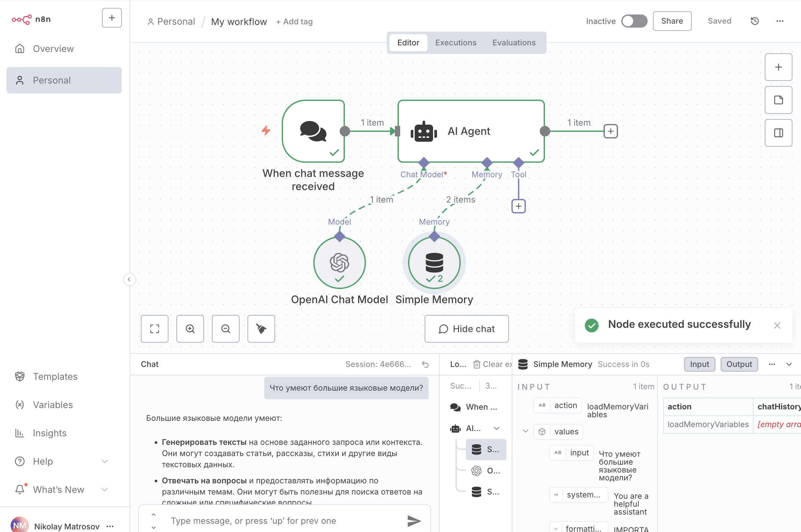Select the OpenAI log entry under AI Agent
This screenshot has width=801, height=532.
pyautogui.click(x=486, y=471)
